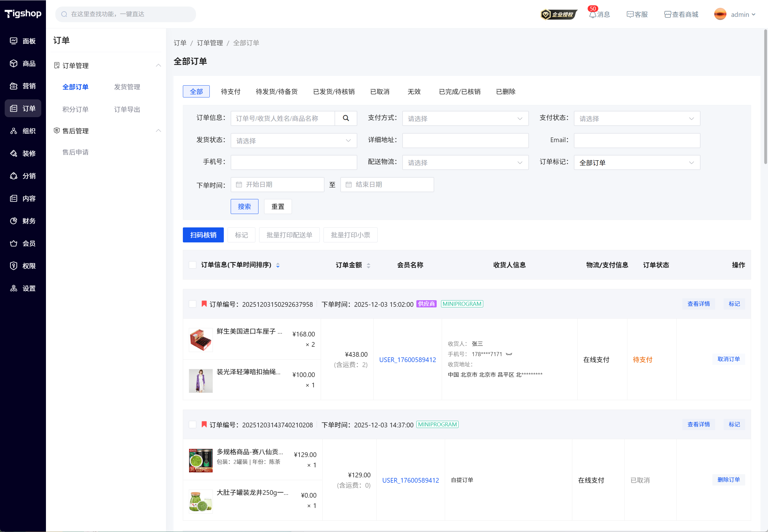This screenshot has width=768, height=532.
Task: Open the 支付方式 dropdown
Action: pyautogui.click(x=465, y=119)
